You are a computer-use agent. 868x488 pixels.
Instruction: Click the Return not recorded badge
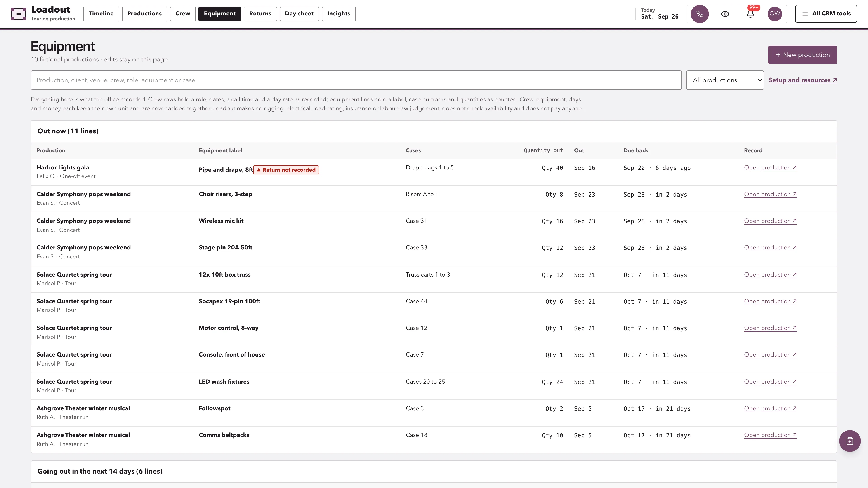click(x=286, y=170)
